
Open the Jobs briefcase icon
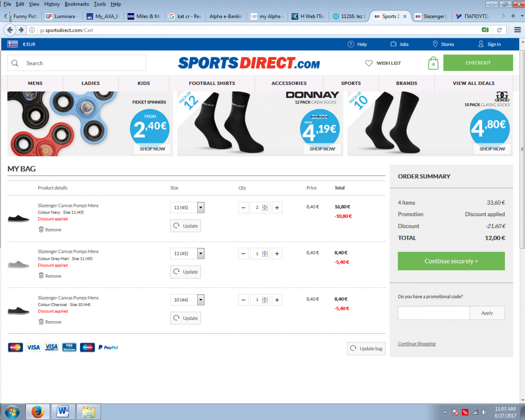coord(393,44)
